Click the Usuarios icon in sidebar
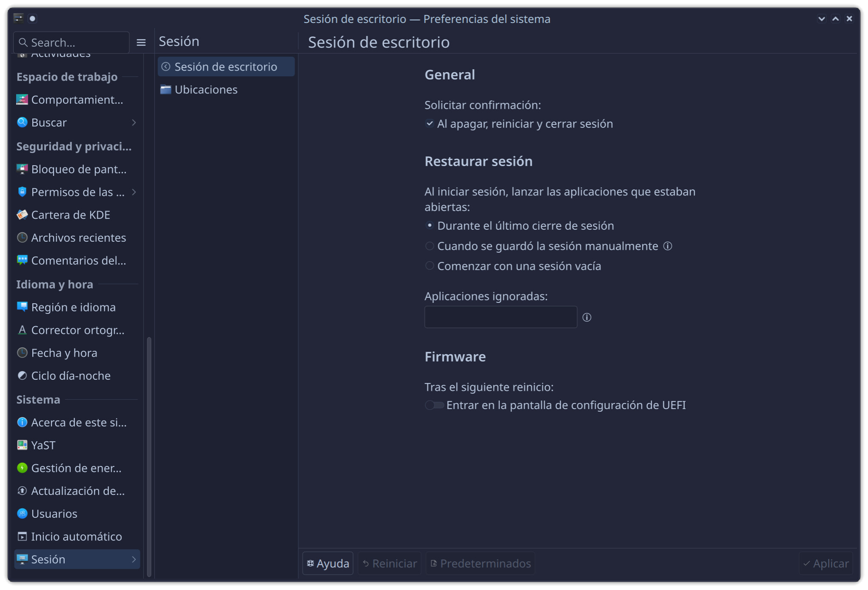The height and width of the screenshot is (590, 868). point(22,514)
